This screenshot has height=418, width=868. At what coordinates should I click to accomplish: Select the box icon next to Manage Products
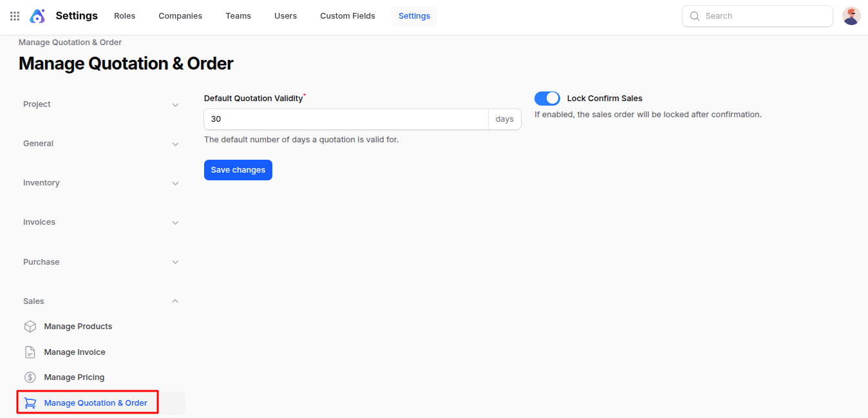click(x=30, y=326)
